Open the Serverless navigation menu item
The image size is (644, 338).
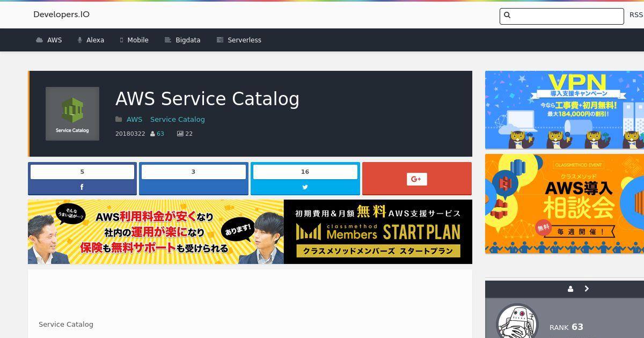[x=239, y=40]
